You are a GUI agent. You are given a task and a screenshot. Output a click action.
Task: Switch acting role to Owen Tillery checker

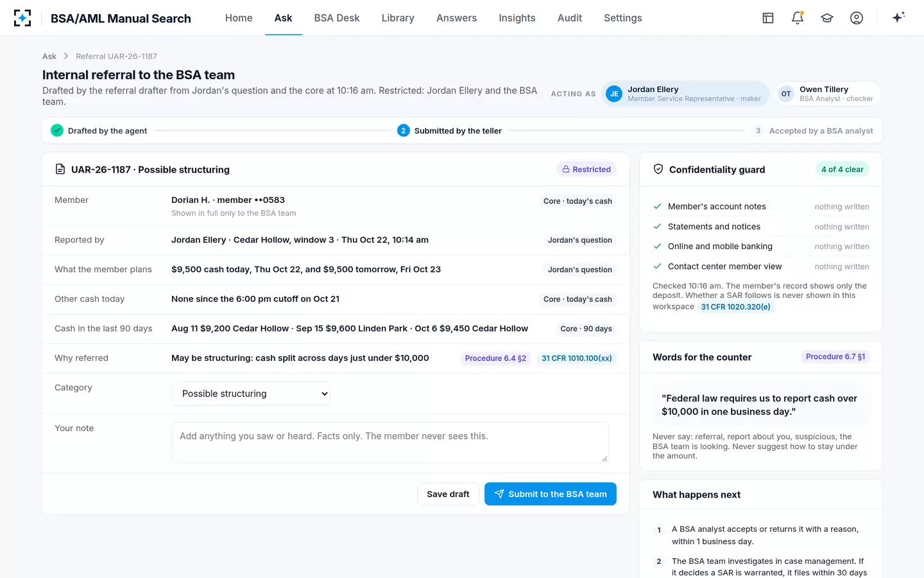click(827, 94)
